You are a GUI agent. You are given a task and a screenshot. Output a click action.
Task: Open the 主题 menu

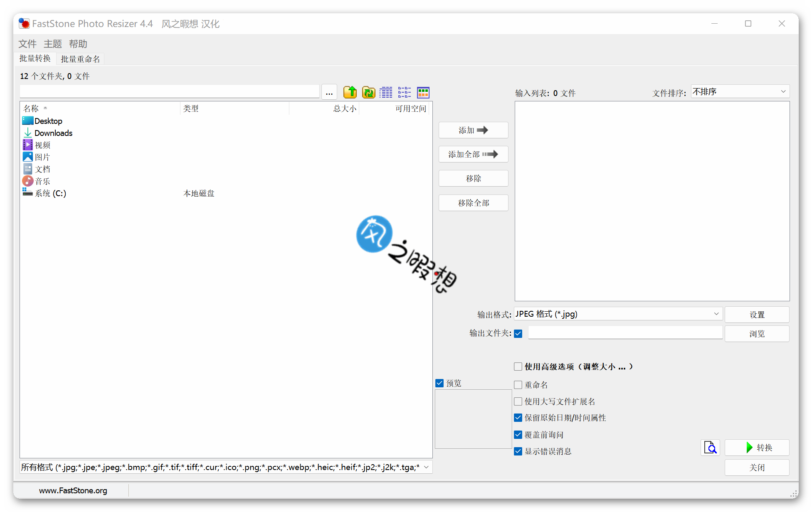53,44
